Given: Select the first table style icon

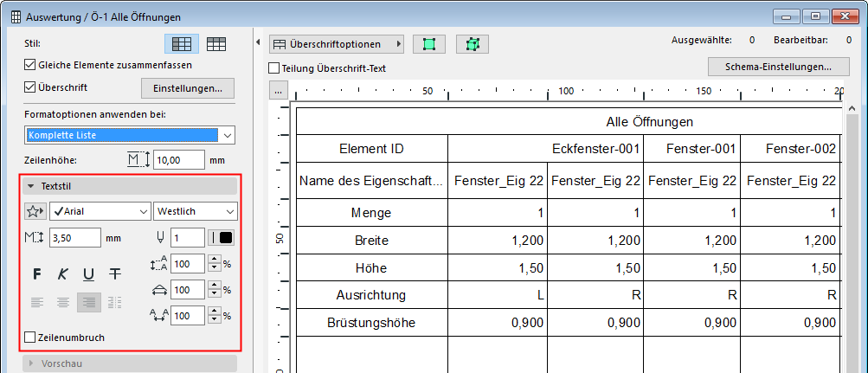Looking at the screenshot, I should pyautogui.click(x=182, y=44).
